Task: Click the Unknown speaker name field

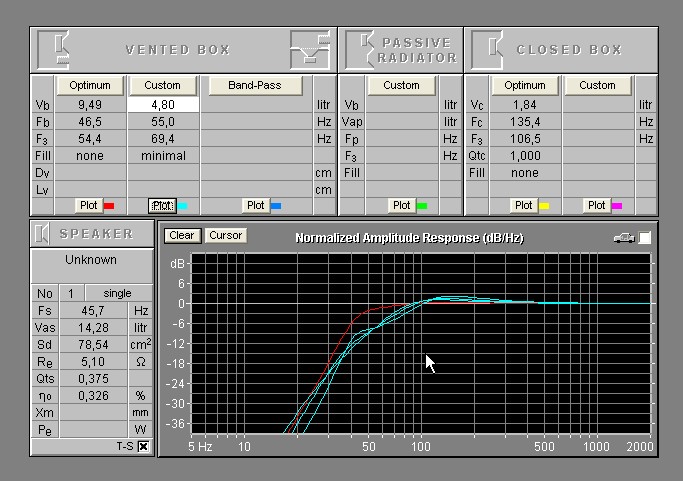Action: [x=91, y=260]
